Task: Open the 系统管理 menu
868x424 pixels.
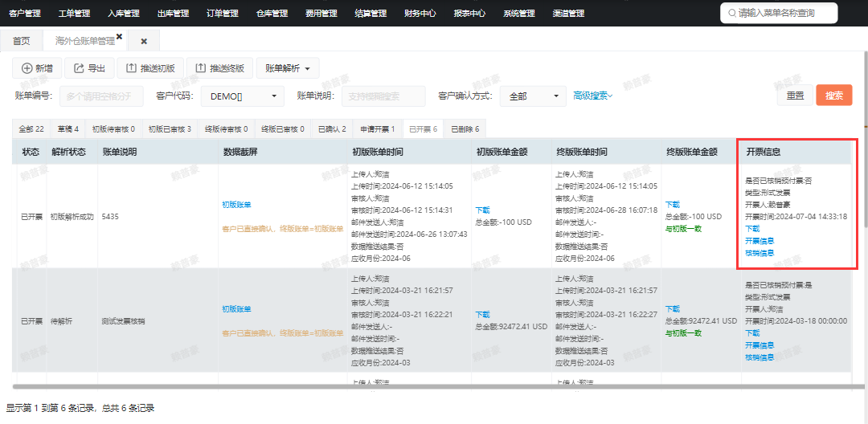Action: pos(518,14)
